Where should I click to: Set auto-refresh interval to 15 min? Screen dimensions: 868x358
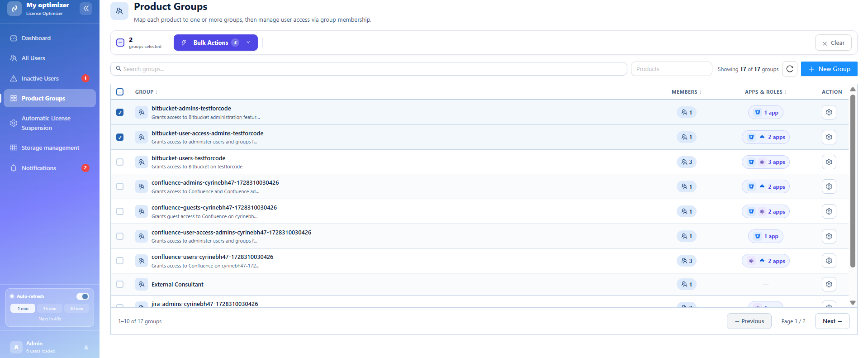50,308
